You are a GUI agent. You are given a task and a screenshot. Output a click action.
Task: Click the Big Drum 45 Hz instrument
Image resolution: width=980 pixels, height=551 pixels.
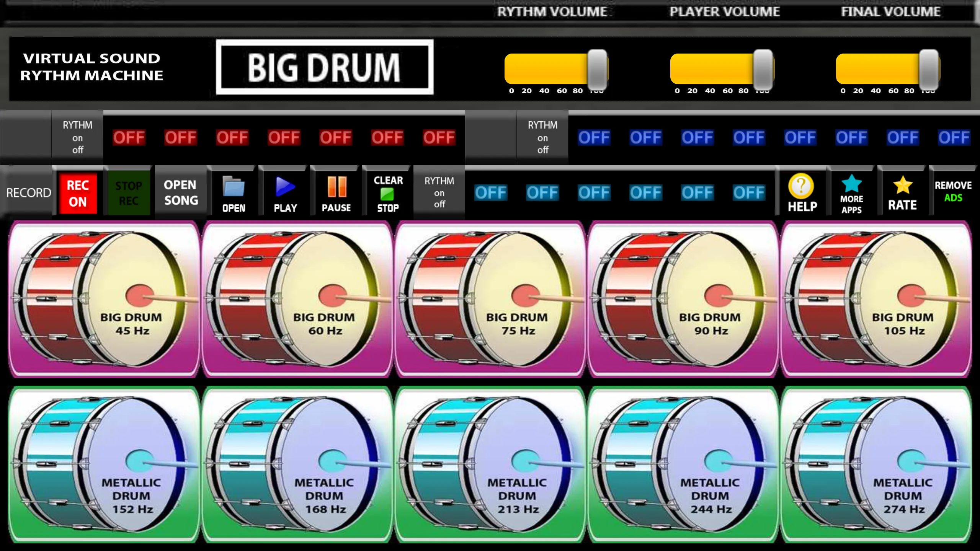click(x=105, y=299)
